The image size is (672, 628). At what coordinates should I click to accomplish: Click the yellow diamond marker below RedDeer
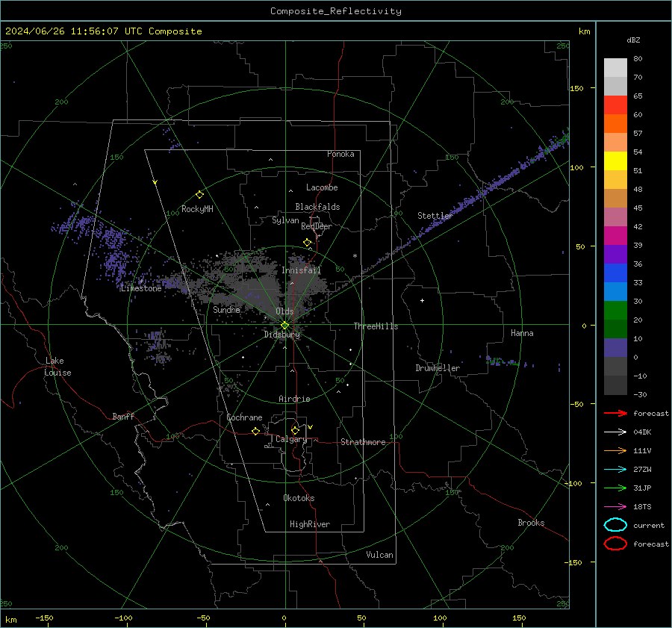pyautogui.click(x=308, y=243)
